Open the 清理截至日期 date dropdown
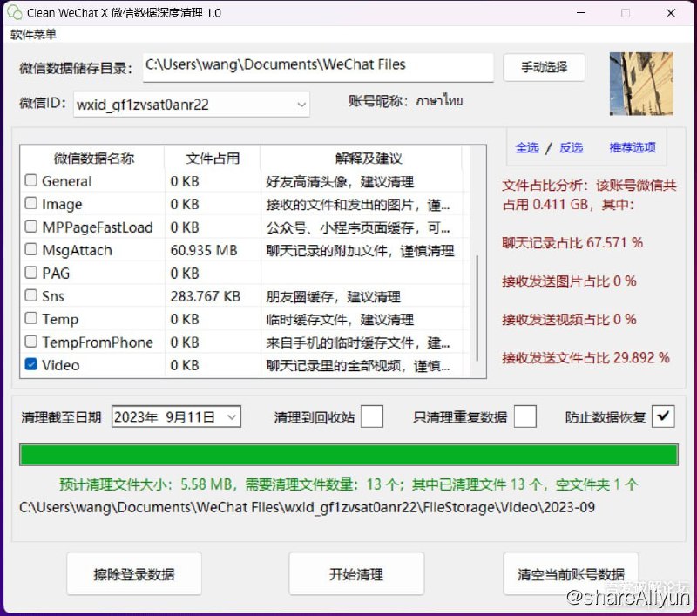 pyautogui.click(x=230, y=416)
